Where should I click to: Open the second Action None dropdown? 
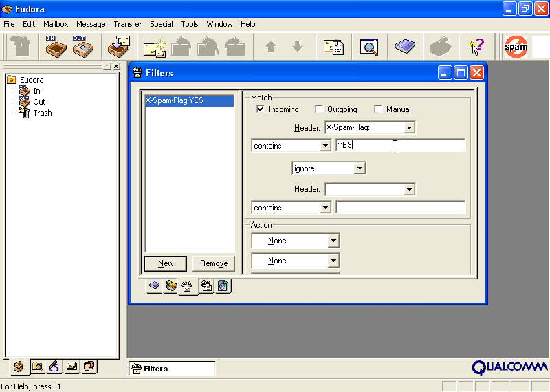[x=333, y=261]
